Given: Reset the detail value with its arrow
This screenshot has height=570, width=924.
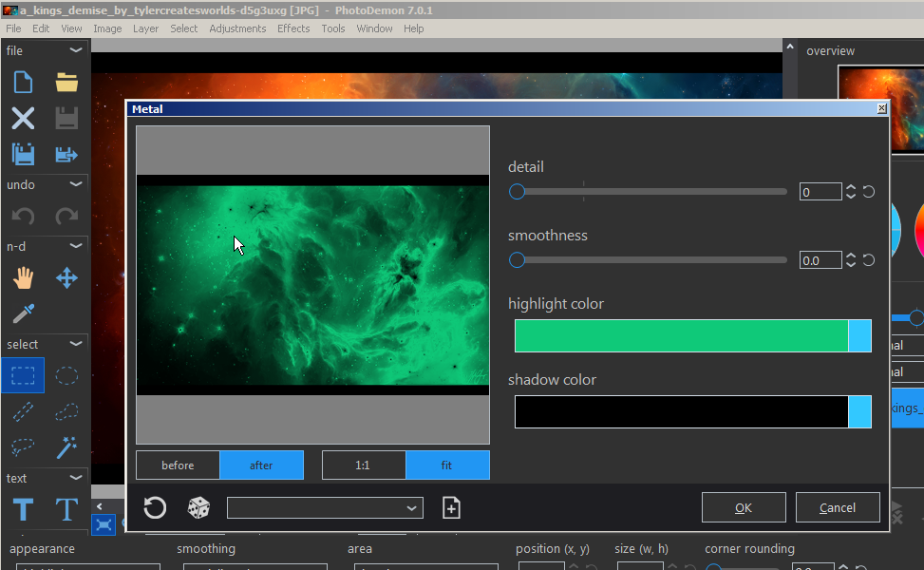Looking at the screenshot, I should click(869, 192).
